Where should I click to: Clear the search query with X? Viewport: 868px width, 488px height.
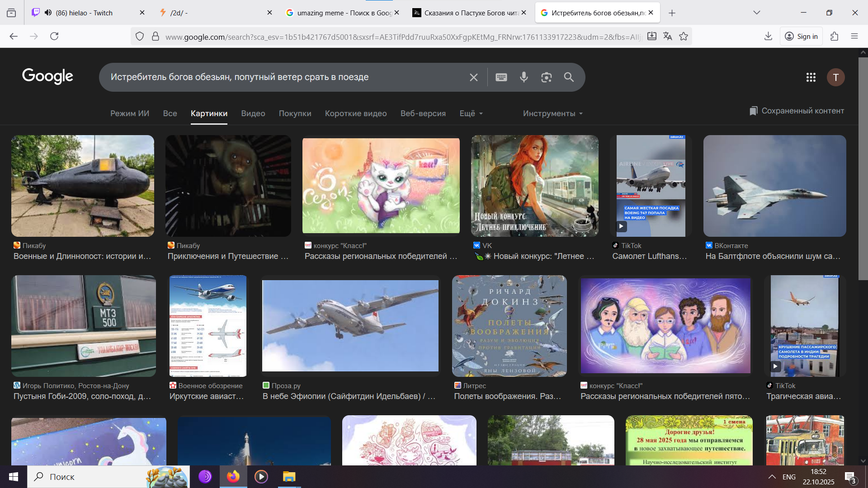point(473,77)
